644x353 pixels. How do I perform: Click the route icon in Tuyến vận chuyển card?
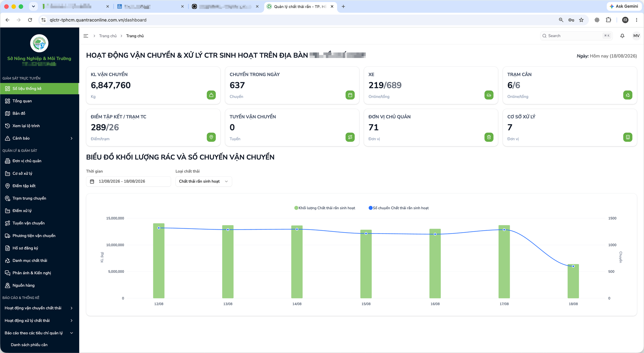[x=350, y=137]
